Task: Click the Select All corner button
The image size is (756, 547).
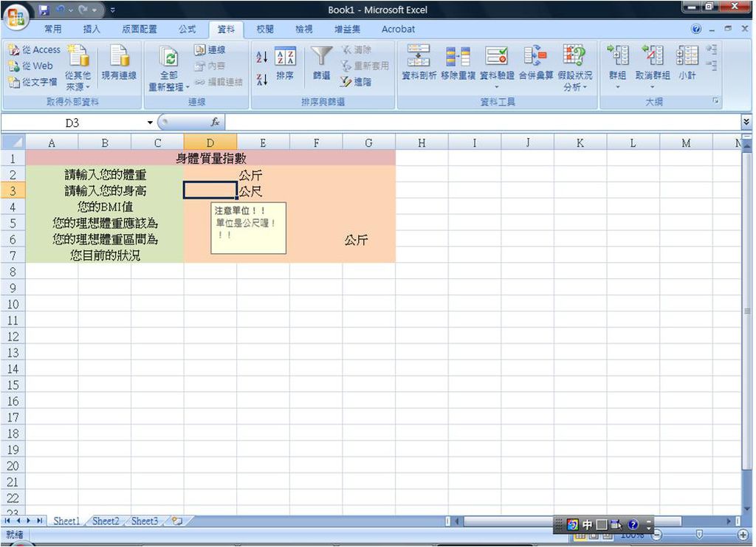Action: tap(13, 142)
